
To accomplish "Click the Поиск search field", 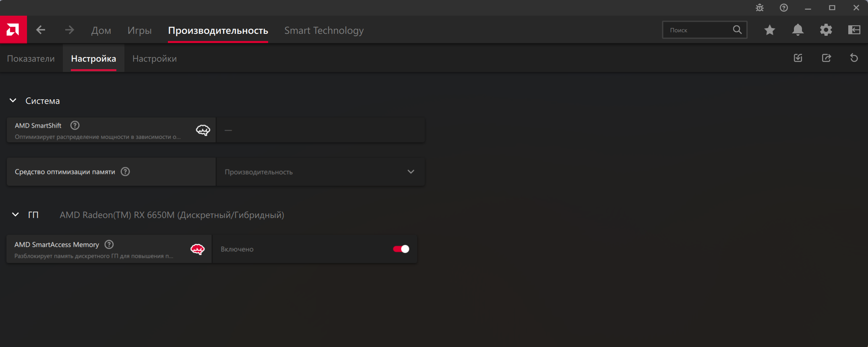I will click(x=699, y=30).
